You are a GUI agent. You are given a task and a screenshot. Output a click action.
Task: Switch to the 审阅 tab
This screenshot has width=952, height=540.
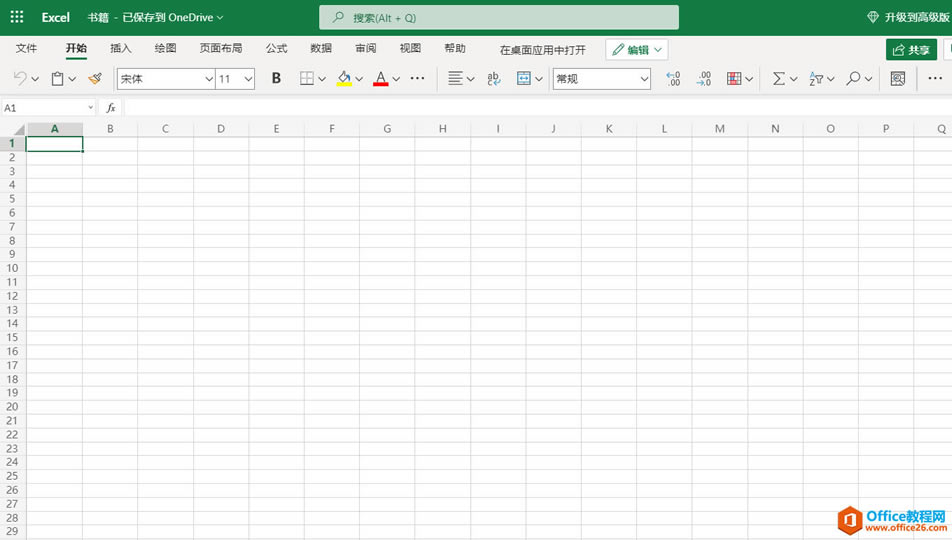366,49
